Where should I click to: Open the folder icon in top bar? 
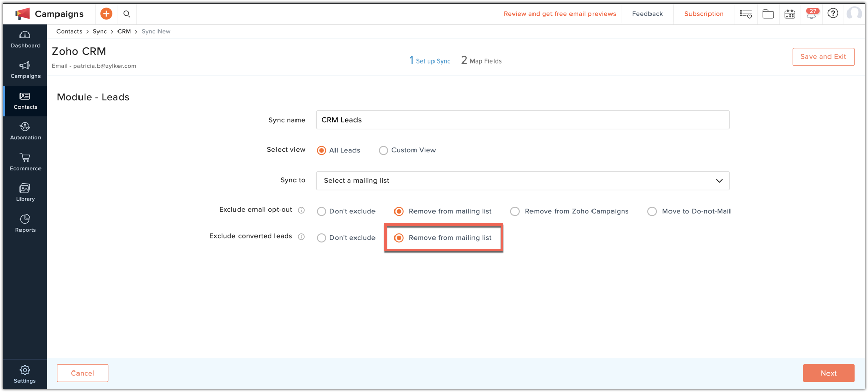(x=768, y=14)
